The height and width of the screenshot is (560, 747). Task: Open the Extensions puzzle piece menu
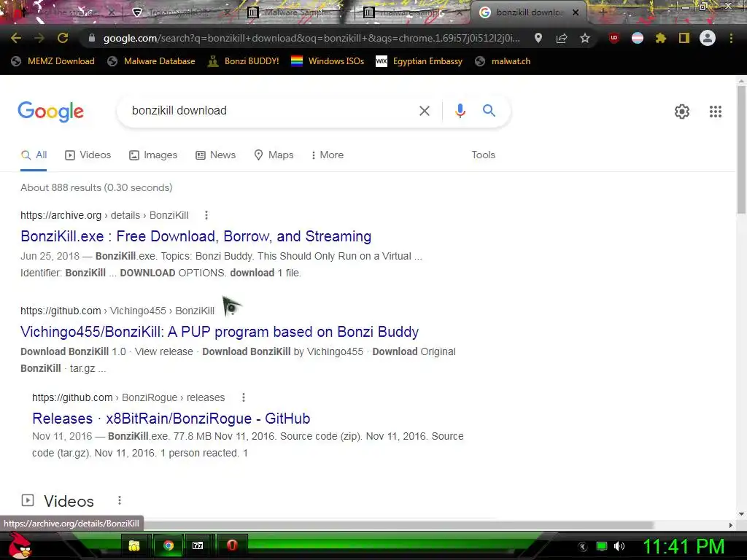click(x=661, y=38)
